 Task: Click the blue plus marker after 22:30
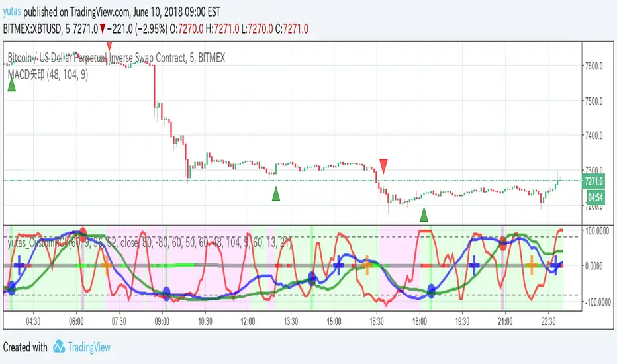pyautogui.click(x=555, y=265)
